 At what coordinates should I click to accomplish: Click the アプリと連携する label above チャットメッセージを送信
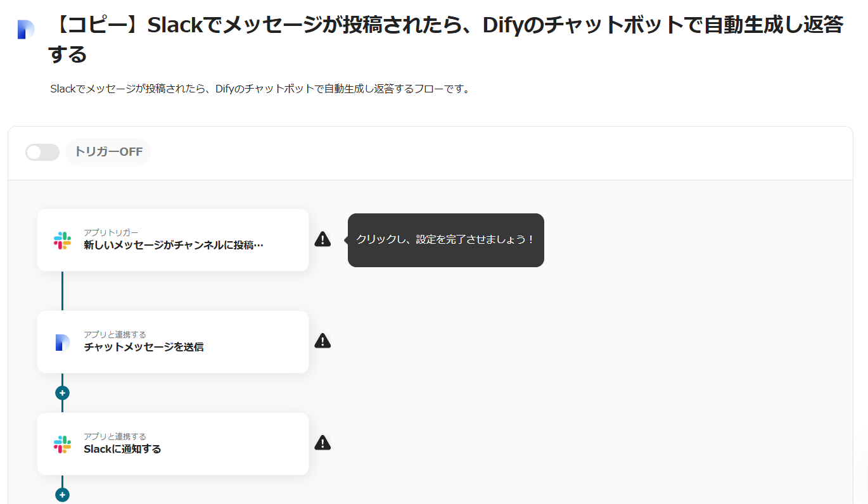(115, 334)
